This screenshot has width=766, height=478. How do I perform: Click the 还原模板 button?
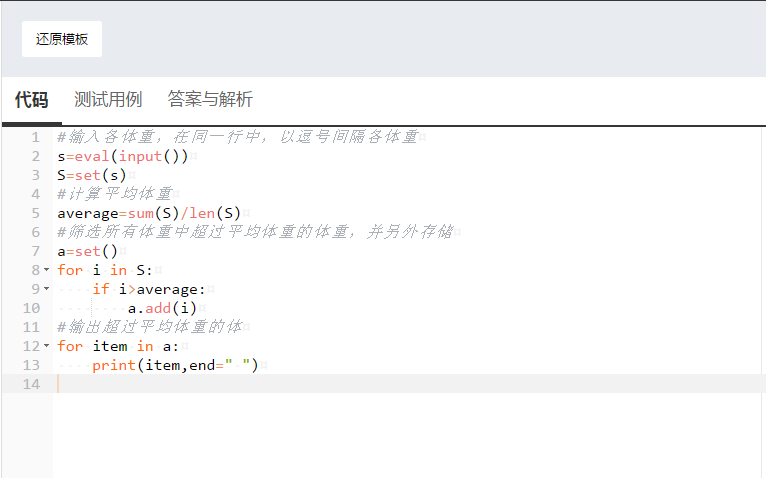62,39
